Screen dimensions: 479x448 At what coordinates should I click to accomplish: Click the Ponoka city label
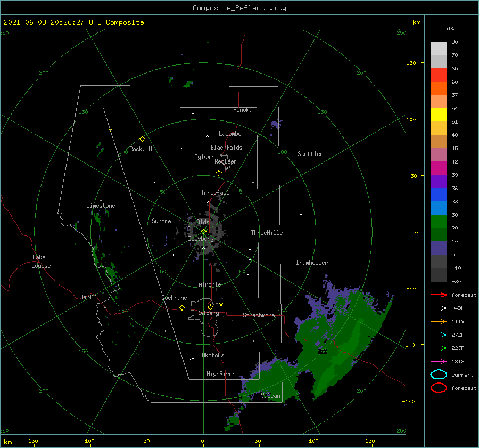click(x=243, y=110)
